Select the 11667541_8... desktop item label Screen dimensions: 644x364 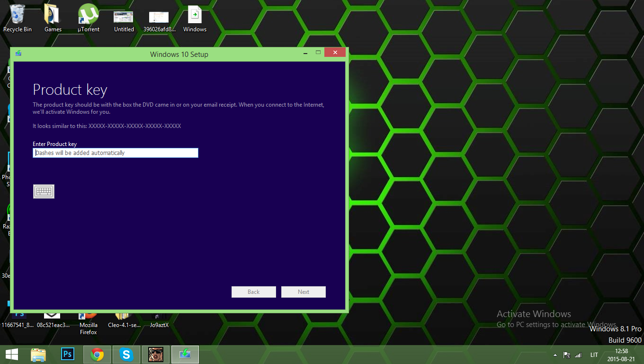pos(18,325)
